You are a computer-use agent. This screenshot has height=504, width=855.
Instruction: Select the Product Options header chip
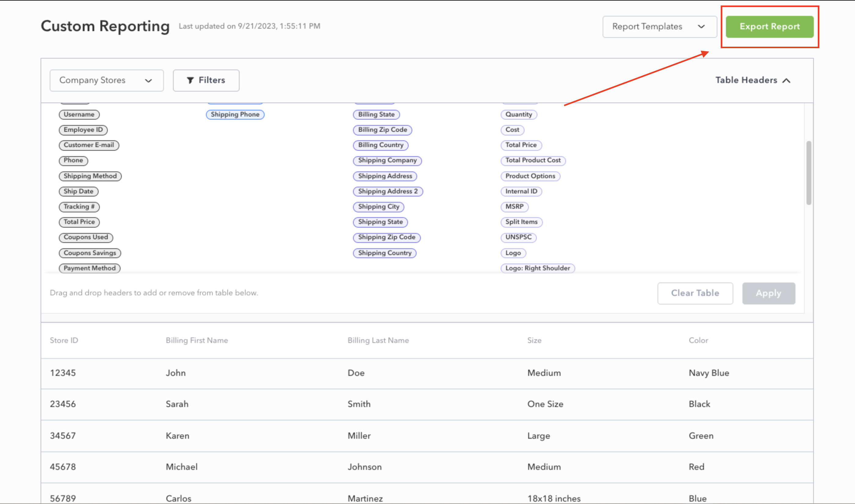tap(530, 176)
